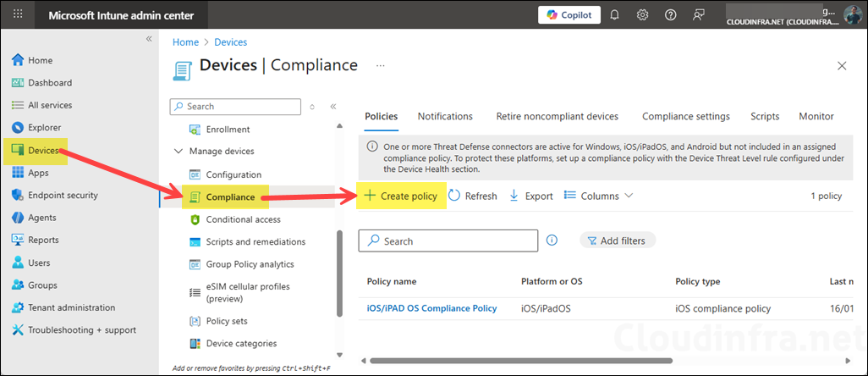The width and height of the screenshot is (868, 376).
Task: Open the feedback icon in top bar
Action: click(x=699, y=15)
